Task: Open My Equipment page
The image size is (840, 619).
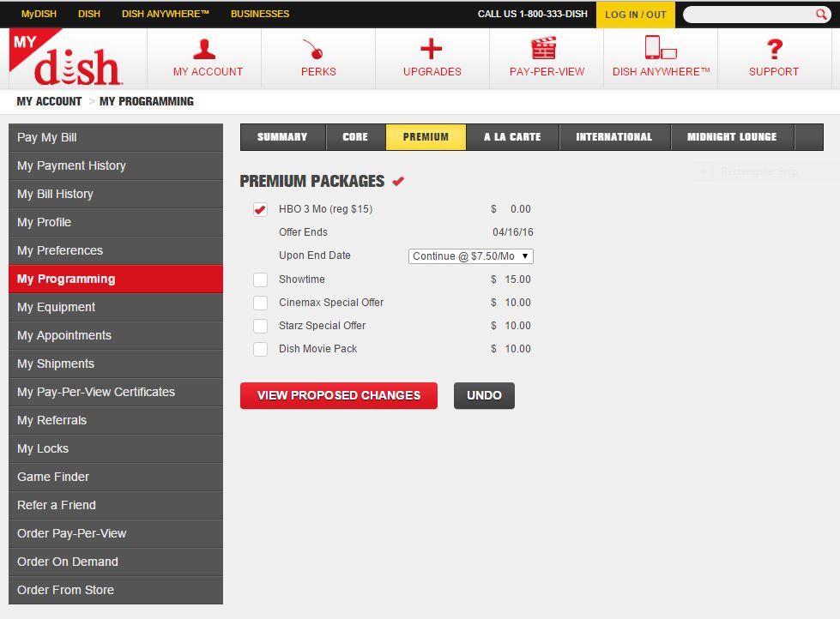Action: 116,308
